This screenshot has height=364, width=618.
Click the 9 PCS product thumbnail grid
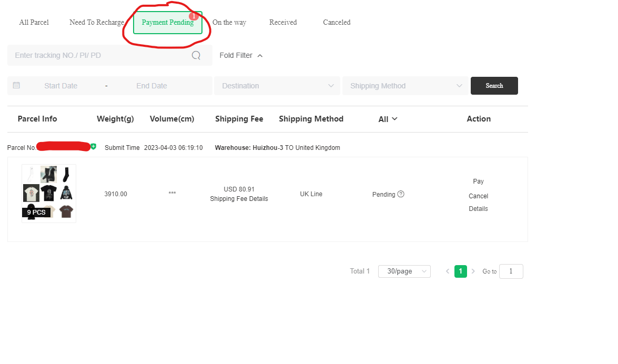tap(48, 193)
